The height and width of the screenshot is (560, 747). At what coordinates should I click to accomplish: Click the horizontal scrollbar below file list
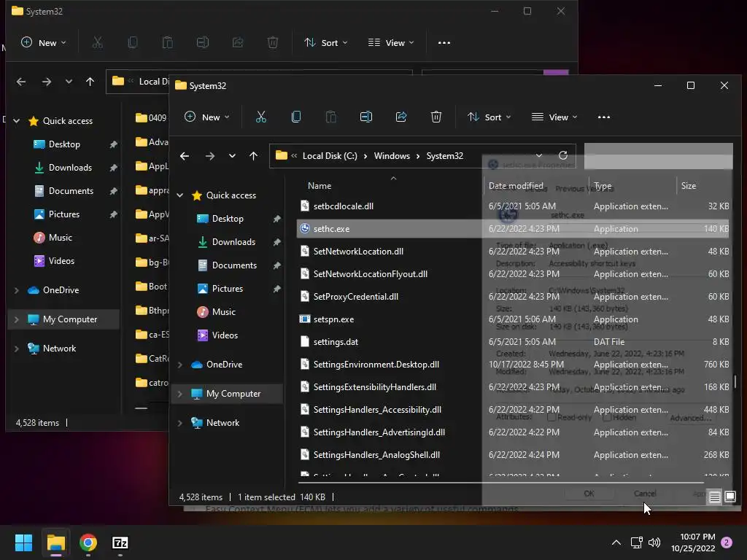pos(500,483)
